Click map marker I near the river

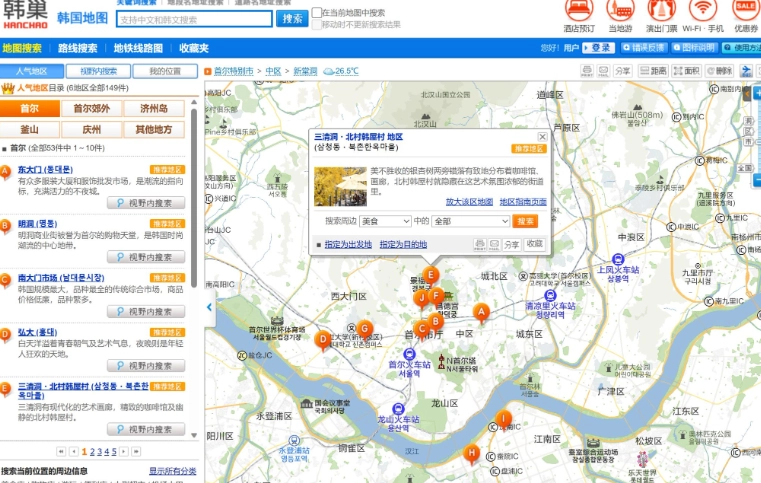(504, 419)
